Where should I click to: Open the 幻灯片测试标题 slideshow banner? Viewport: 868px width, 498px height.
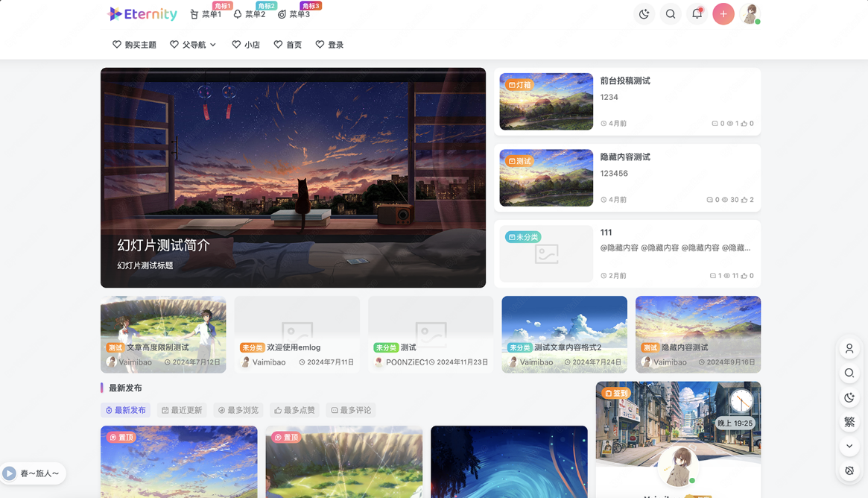293,177
